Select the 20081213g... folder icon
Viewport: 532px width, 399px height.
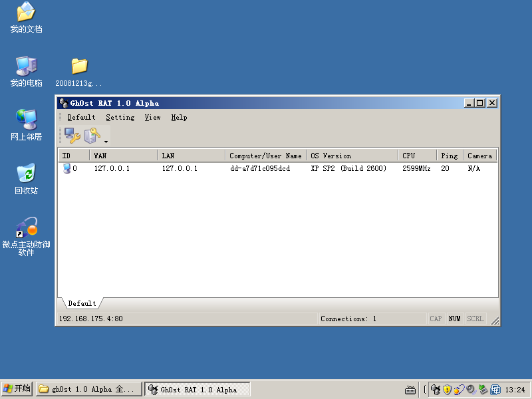78,72
